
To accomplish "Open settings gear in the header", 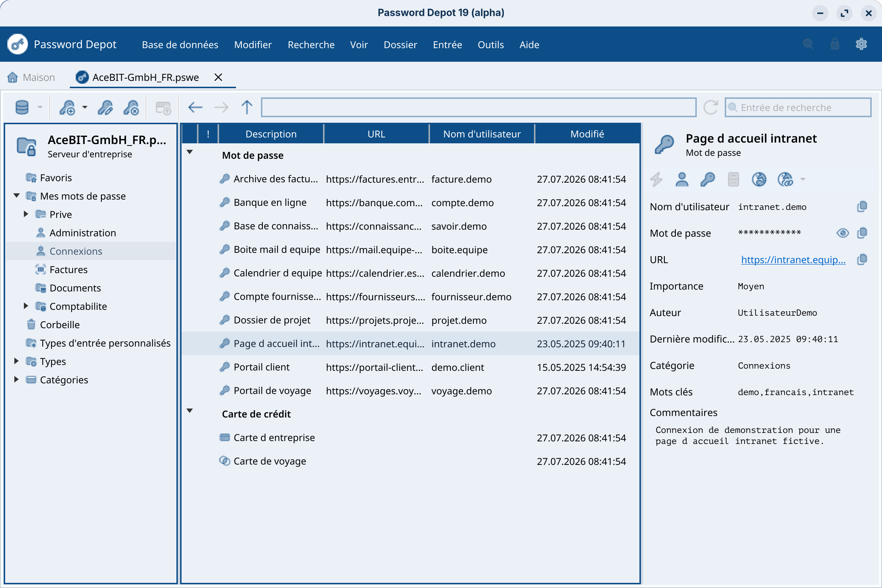I will coord(861,44).
